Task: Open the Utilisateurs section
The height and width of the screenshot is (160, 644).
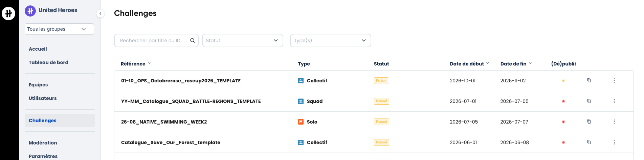Action: [x=43, y=98]
